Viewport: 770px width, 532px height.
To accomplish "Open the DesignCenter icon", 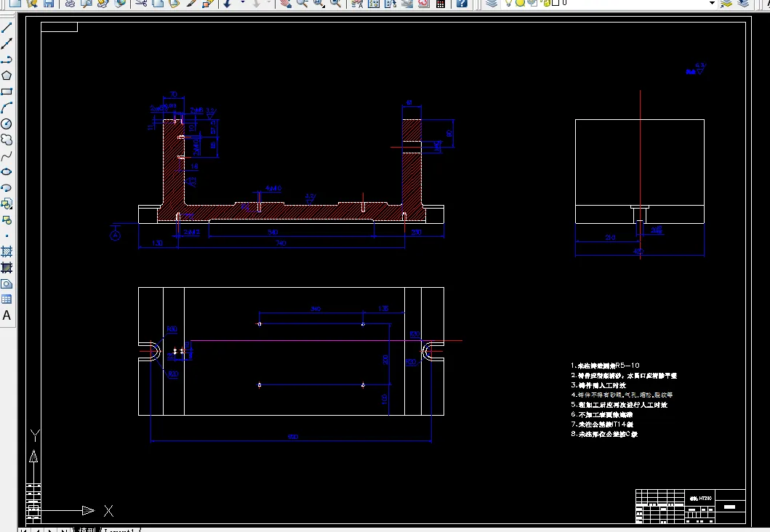I will coord(374,3).
